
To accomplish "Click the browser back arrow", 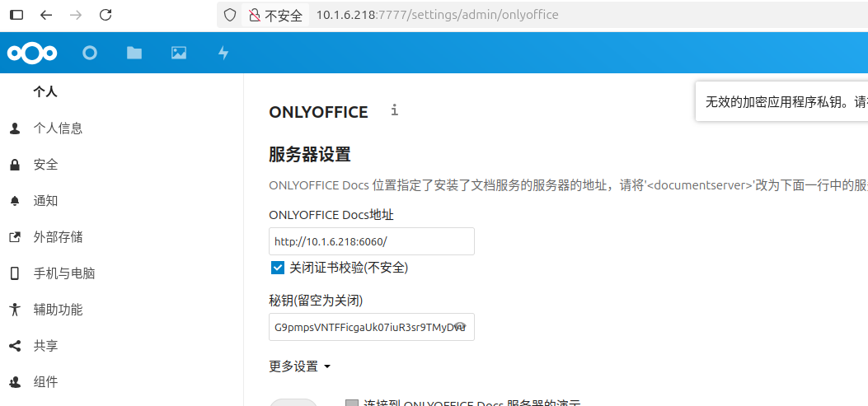I will click(x=46, y=15).
